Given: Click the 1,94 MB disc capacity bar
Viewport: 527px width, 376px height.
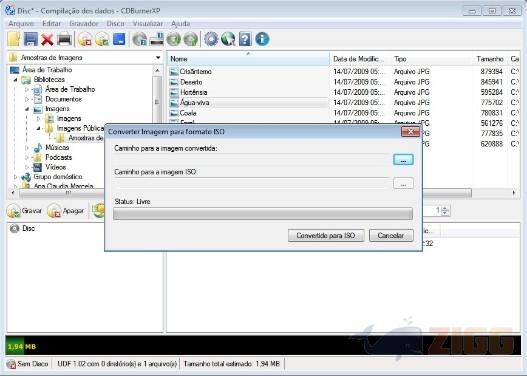Looking at the screenshot, I should coord(263,345).
